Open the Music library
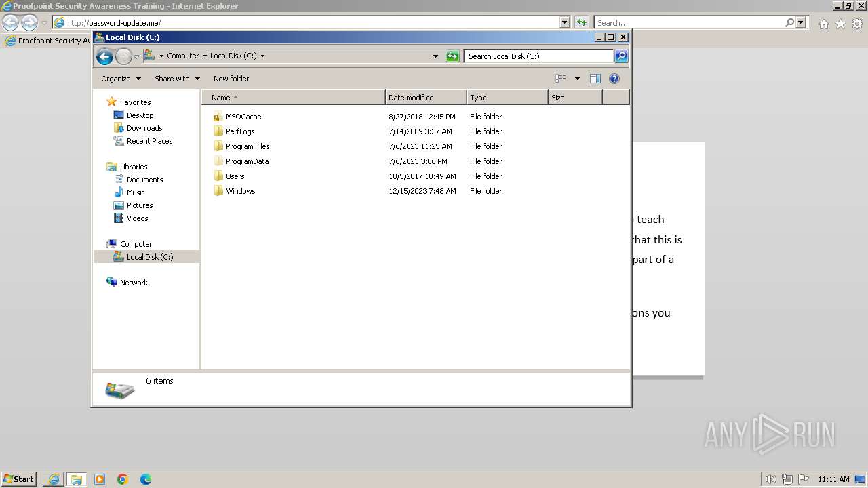The width and height of the screenshot is (868, 488). pos(136,192)
